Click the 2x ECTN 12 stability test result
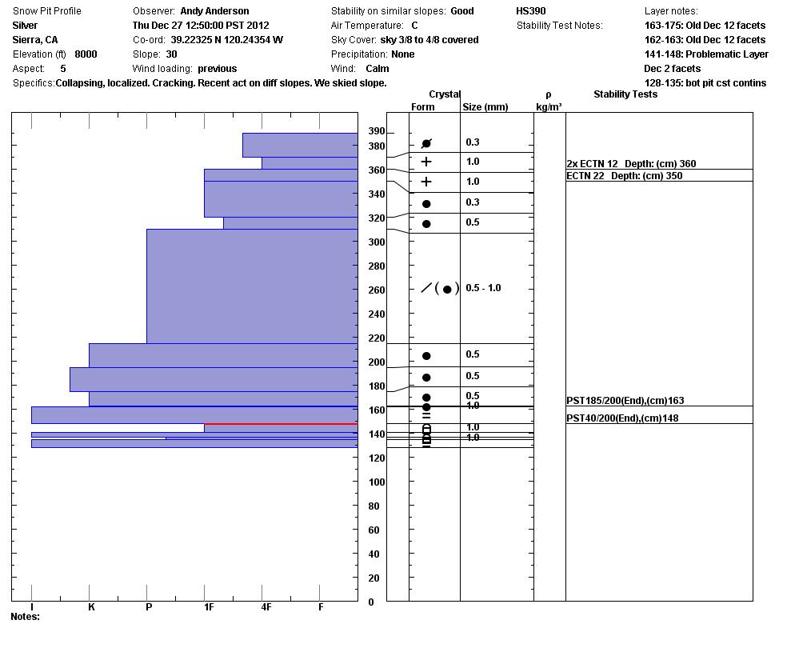This screenshot has height=672, width=795. tap(631, 164)
